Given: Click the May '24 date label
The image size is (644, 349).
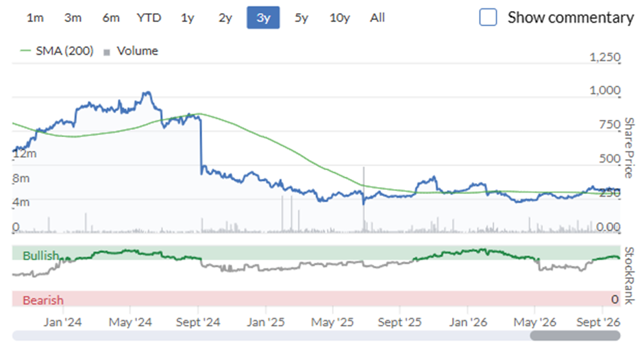Looking at the screenshot, I should coord(130,322).
